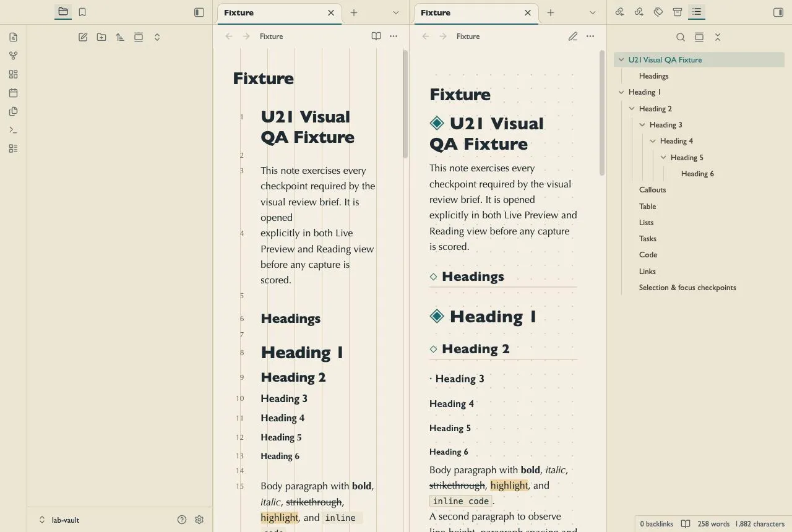The image size is (792, 532).
Task: Collapse all outline headings icon
Action: [x=718, y=37]
